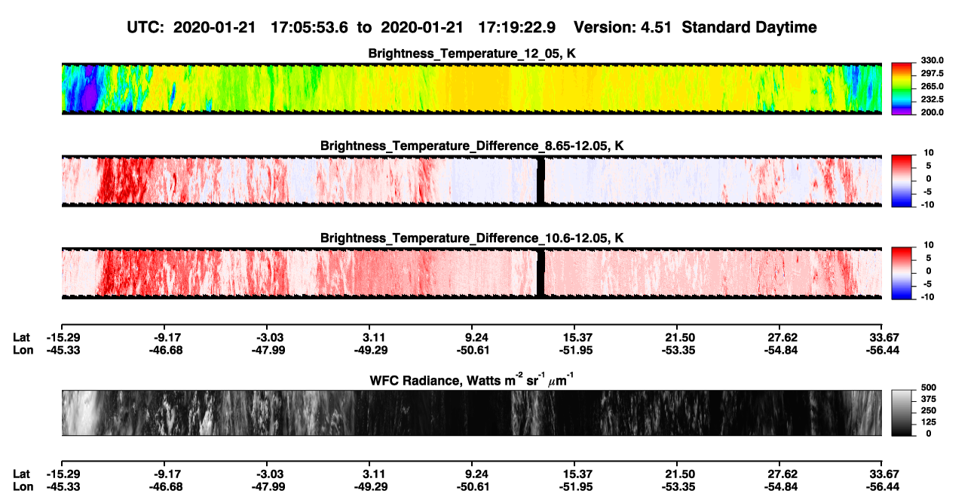Click longitude -51.95 on axis above WFC panel
Screen dimensions: 980x503
point(574,350)
